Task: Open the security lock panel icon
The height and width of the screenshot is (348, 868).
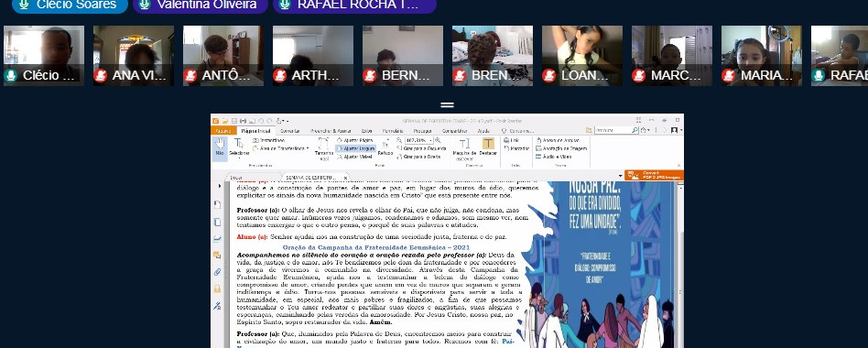Action: pos(218,288)
